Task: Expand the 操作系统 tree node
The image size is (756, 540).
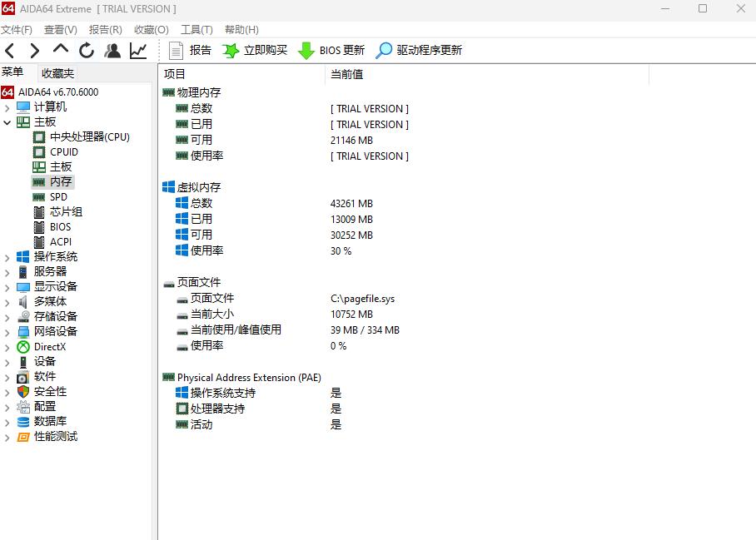Action: click(7, 256)
